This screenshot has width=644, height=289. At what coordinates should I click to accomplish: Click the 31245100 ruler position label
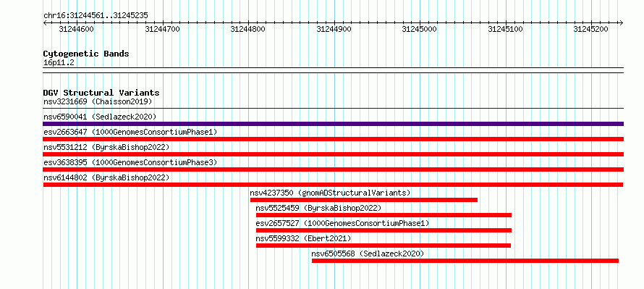[x=505, y=29]
